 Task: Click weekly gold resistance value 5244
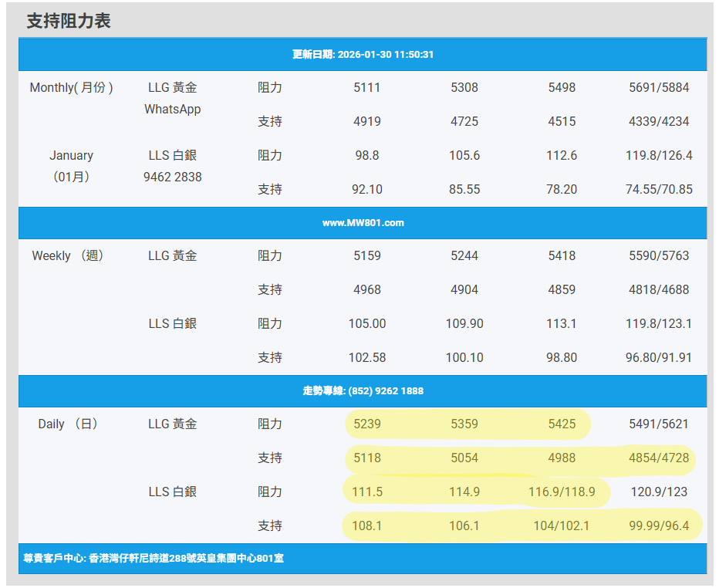click(x=464, y=256)
